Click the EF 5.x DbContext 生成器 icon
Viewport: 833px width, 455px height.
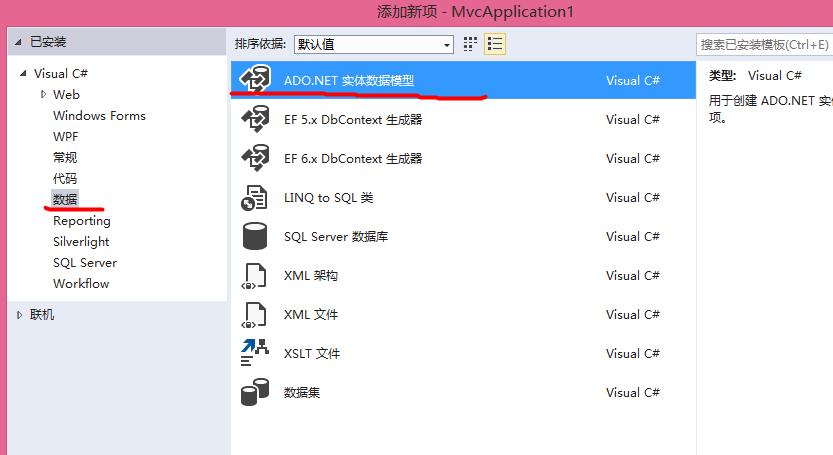[x=255, y=119]
